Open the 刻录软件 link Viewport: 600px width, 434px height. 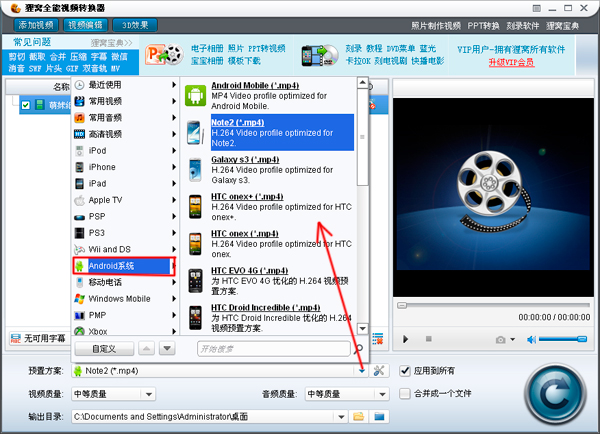[x=523, y=26]
